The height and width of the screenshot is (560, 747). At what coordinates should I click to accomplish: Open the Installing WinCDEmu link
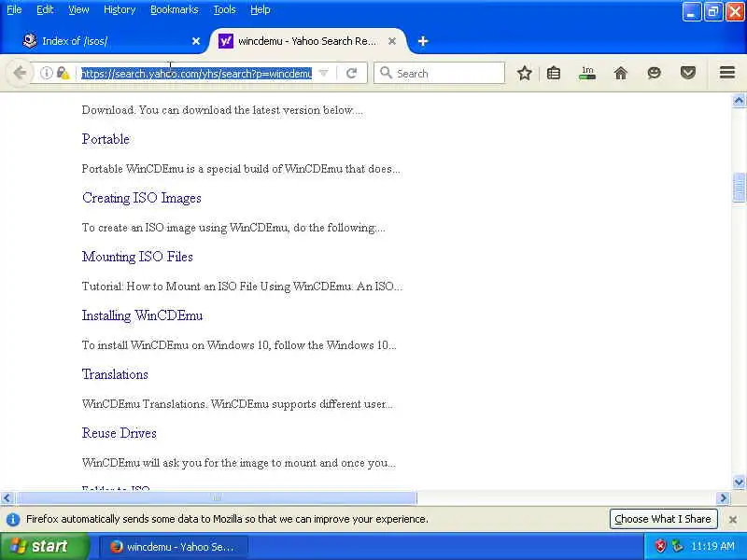(143, 315)
